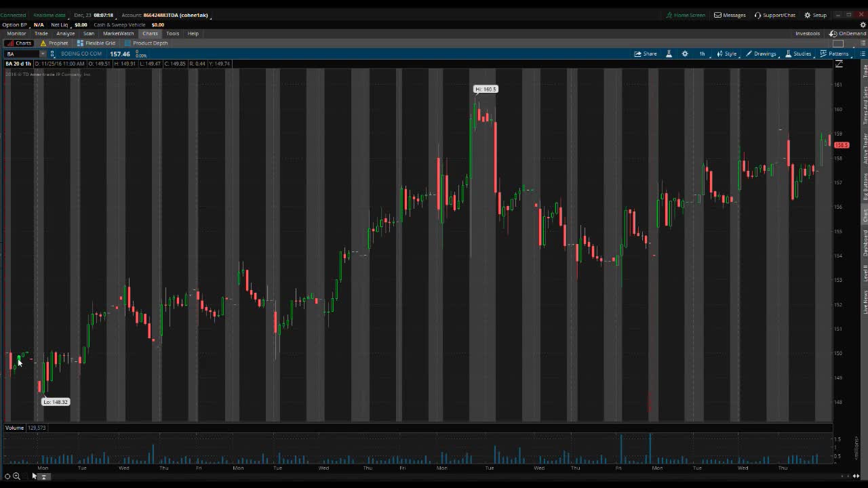Click the symbol link clip icon
The width and height of the screenshot is (868, 488).
53,54
